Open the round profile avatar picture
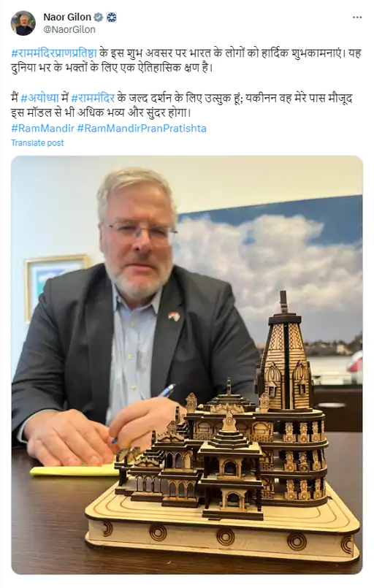Viewport: 374px width, 588px height. click(x=23, y=23)
